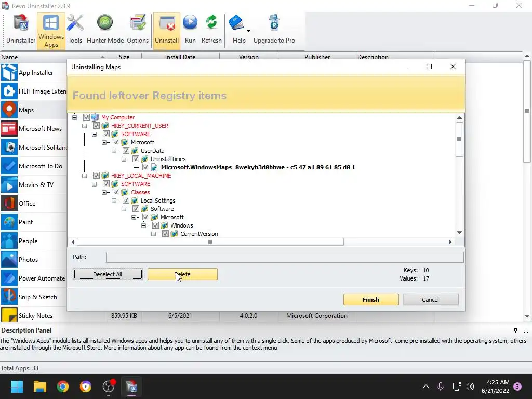532x399 pixels.
Task: Toggle the UninstallTimes checkbox
Action: tap(136, 159)
